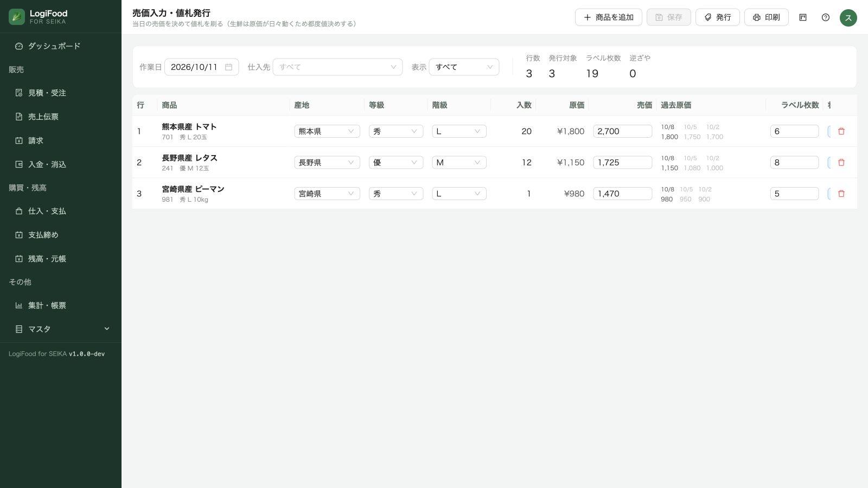Expand the マスタ menu
Image resolution: width=868 pixels, height=488 pixels.
click(61, 329)
